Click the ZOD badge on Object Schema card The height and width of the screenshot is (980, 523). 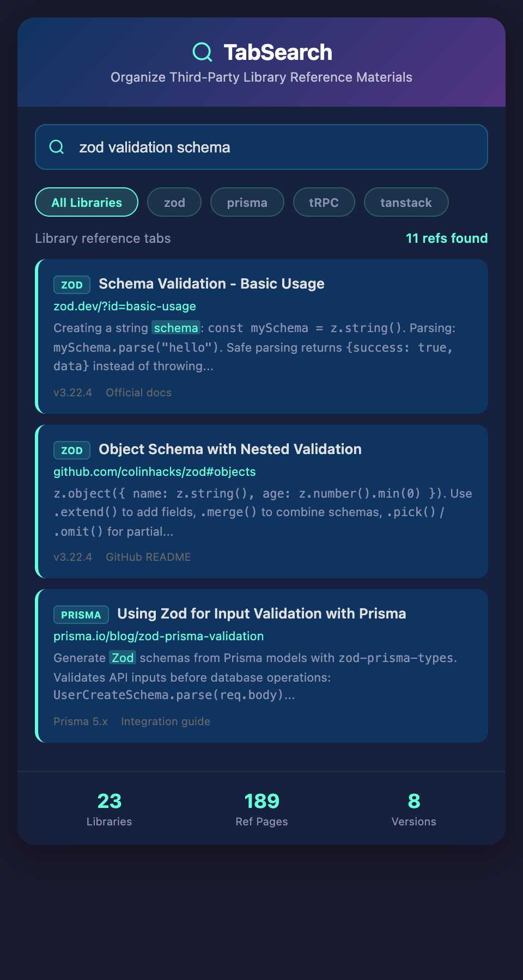click(x=71, y=450)
